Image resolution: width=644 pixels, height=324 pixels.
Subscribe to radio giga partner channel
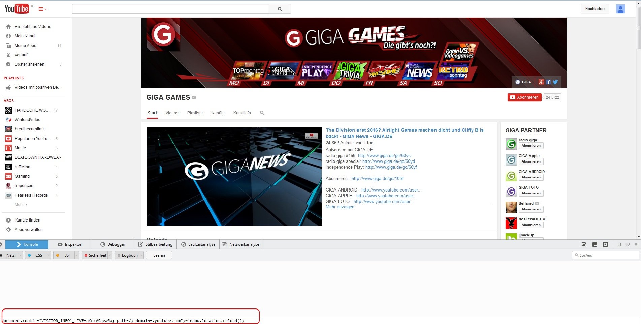point(531,146)
